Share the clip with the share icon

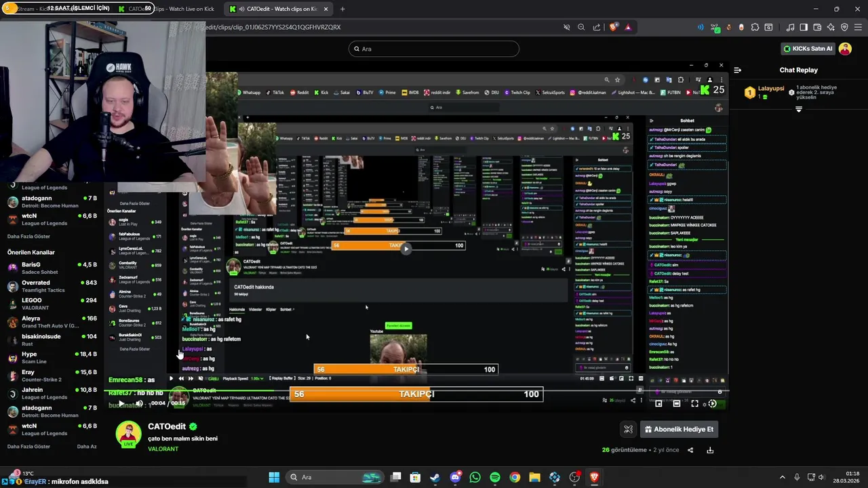tap(690, 450)
